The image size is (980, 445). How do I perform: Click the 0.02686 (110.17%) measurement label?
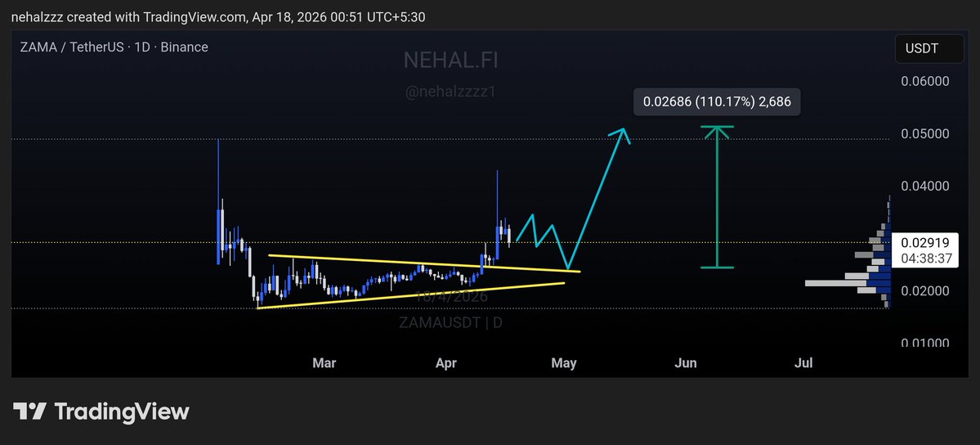pyautogui.click(x=717, y=102)
